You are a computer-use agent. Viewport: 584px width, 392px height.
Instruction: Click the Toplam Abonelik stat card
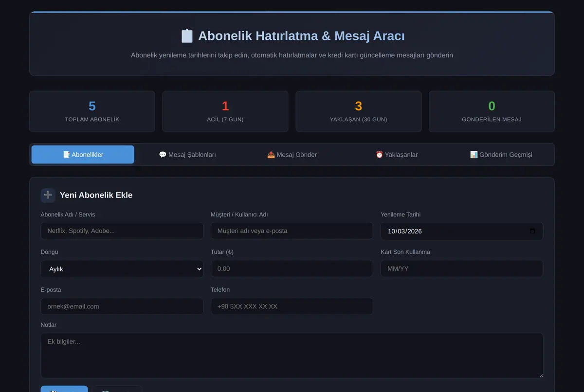[x=92, y=111]
